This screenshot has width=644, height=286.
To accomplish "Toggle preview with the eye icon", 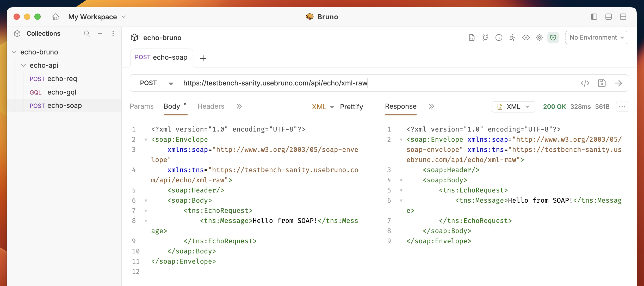I will point(526,38).
